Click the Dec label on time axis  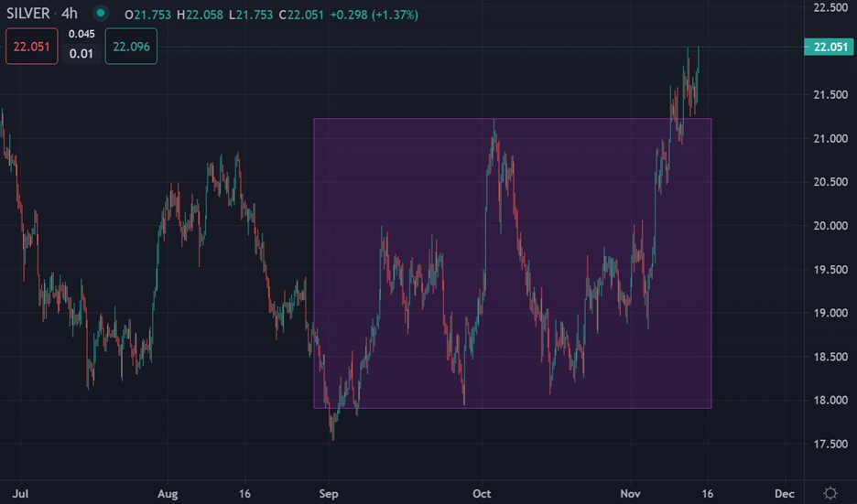click(x=785, y=494)
